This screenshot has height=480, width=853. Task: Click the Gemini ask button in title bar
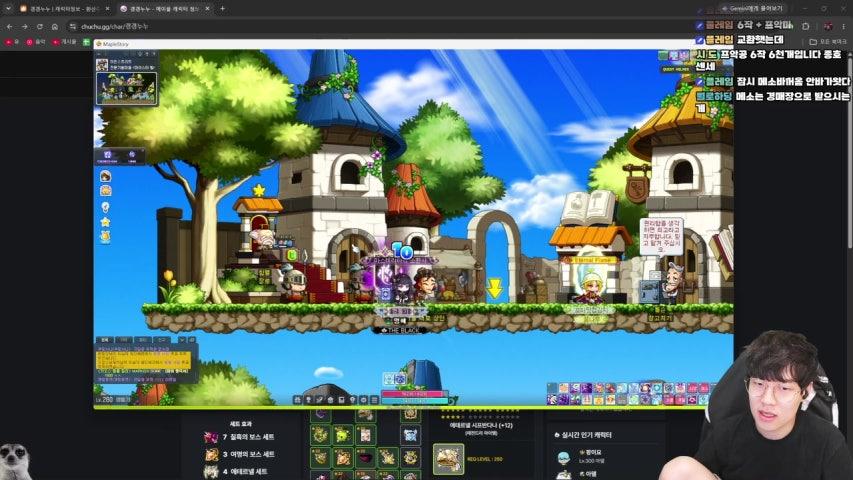pos(752,9)
